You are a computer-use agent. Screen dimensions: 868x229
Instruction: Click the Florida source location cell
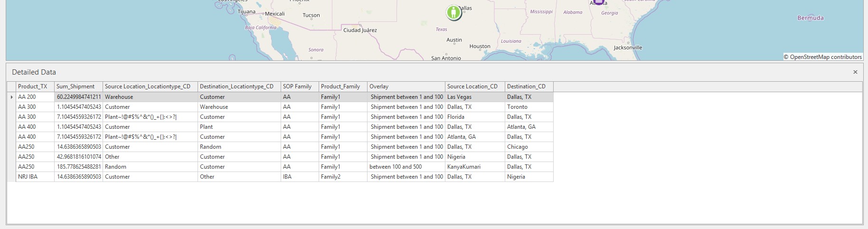tap(475, 117)
